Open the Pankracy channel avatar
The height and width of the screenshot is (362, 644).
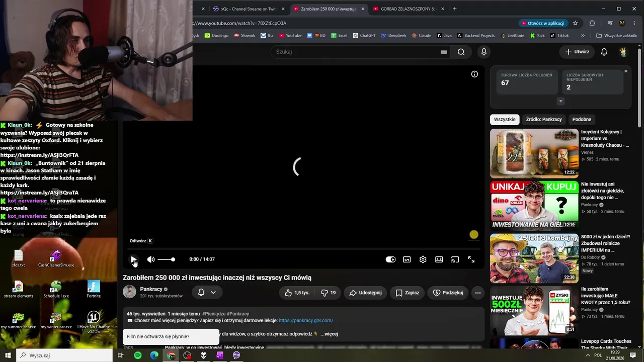129,292
